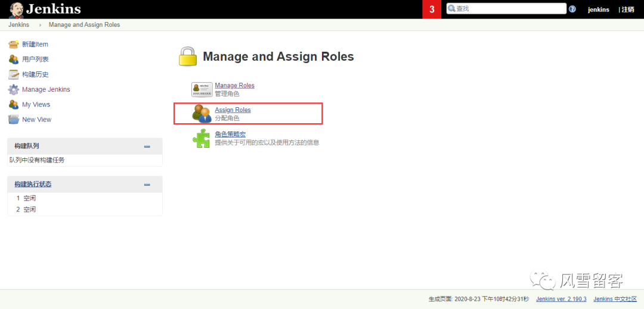The width and height of the screenshot is (644, 309).
Task: Open the My Views sidebar link
Action: click(x=36, y=105)
